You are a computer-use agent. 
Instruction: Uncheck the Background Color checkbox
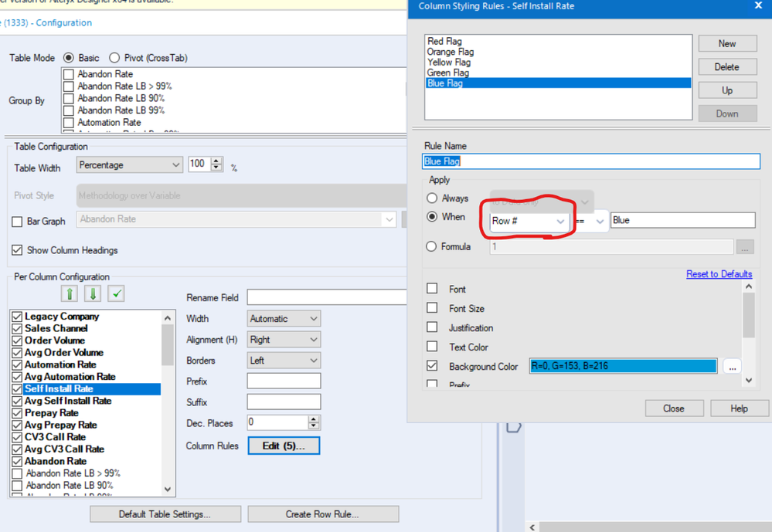pos(432,366)
